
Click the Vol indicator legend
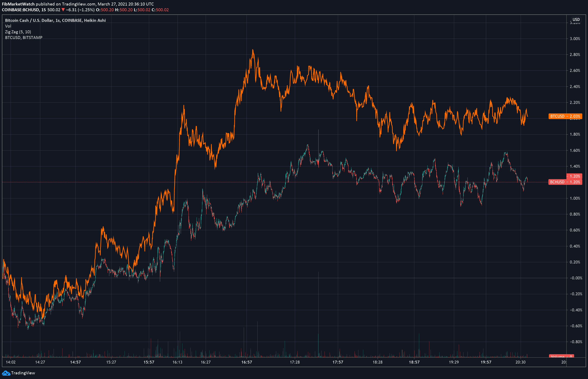tap(8, 26)
